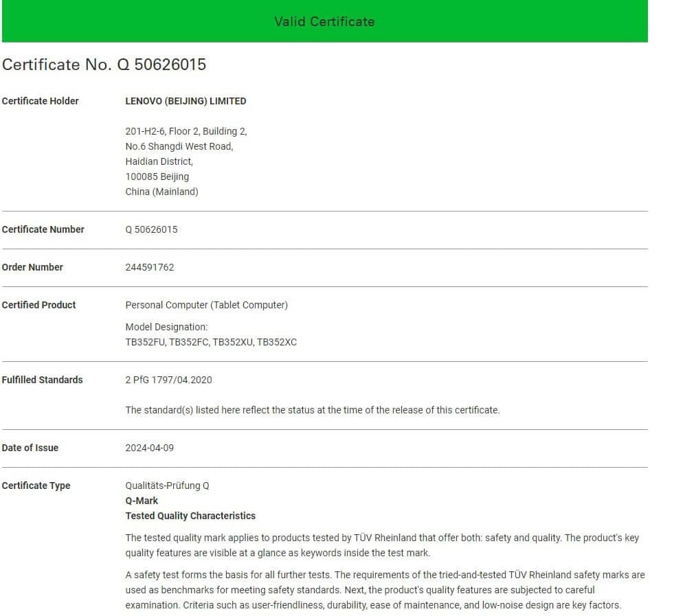Select the 2 PfG 1797/04.2020 standard
The width and height of the screenshot is (674, 616).
[x=168, y=380]
